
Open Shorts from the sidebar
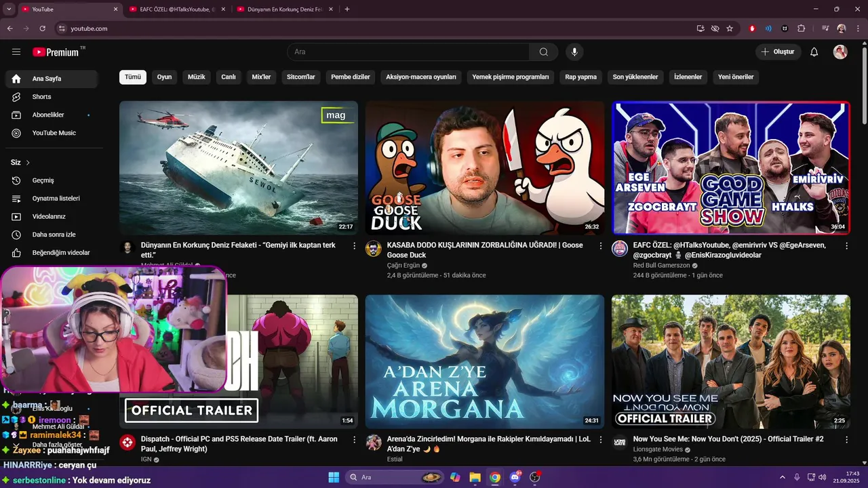pos(52,97)
